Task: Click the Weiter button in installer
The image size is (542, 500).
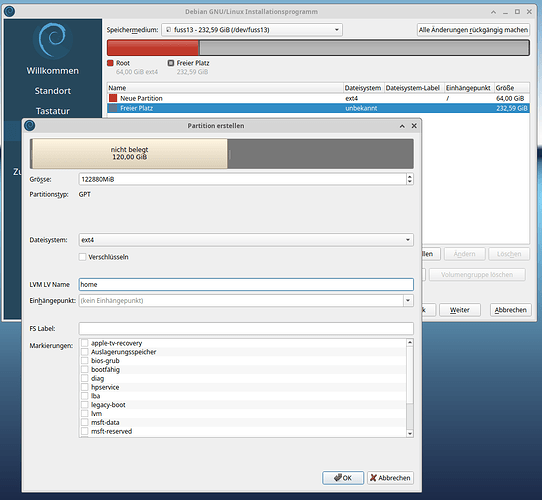Action: pos(460,310)
